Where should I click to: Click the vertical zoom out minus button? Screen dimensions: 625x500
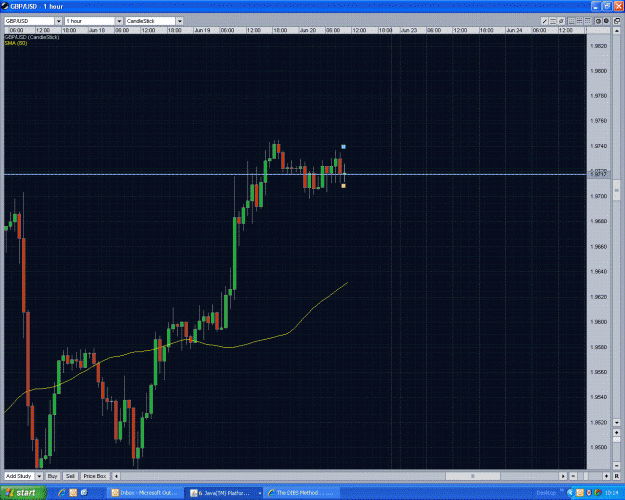coord(617,465)
